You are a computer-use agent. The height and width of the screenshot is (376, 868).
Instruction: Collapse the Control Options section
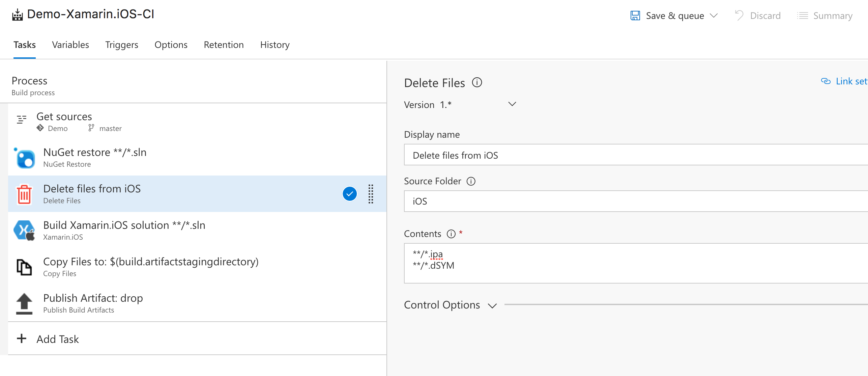(493, 305)
